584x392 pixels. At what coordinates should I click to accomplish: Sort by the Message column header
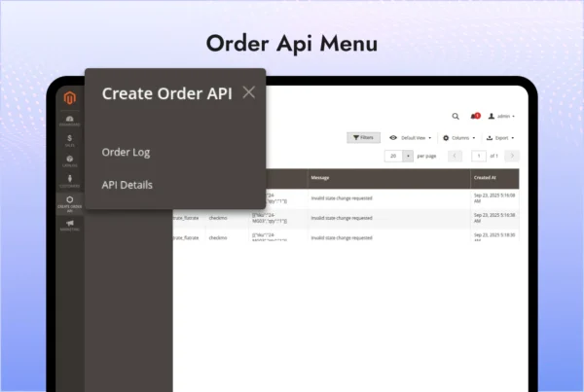point(388,178)
